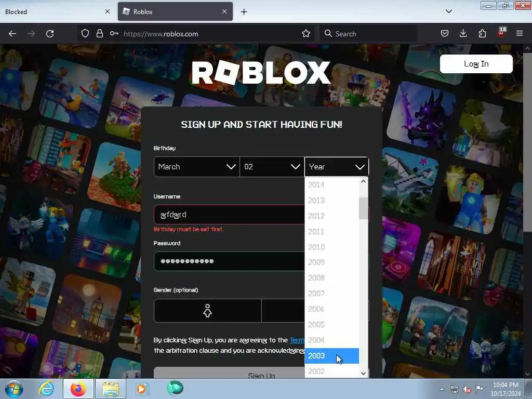532x399 pixels.
Task: Open the muted volume tray icon
Action: (x=467, y=390)
